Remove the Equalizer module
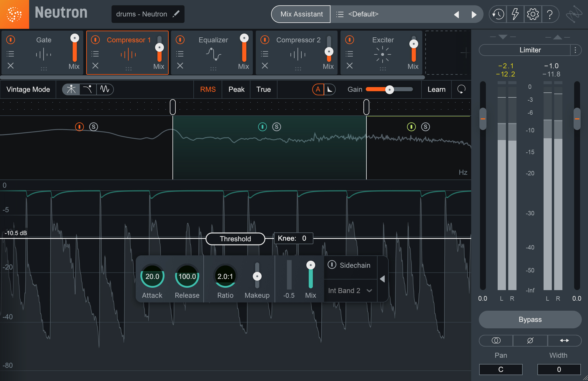 click(x=180, y=66)
